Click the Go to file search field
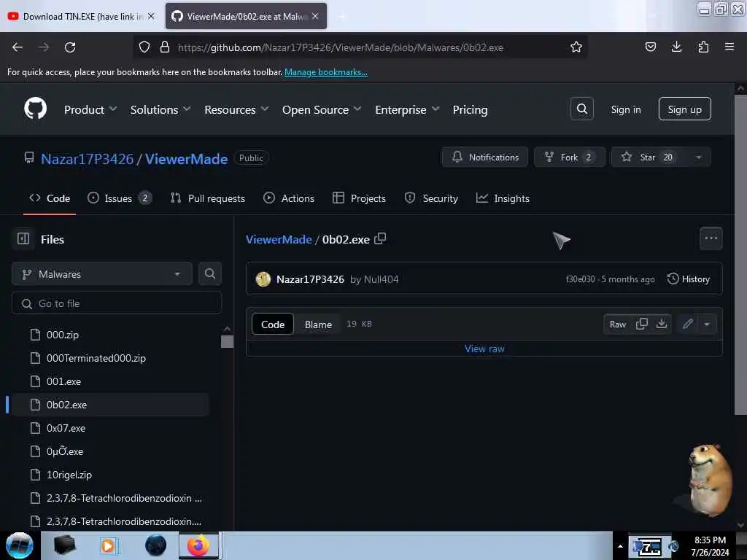747x560 pixels. pos(117,303)
